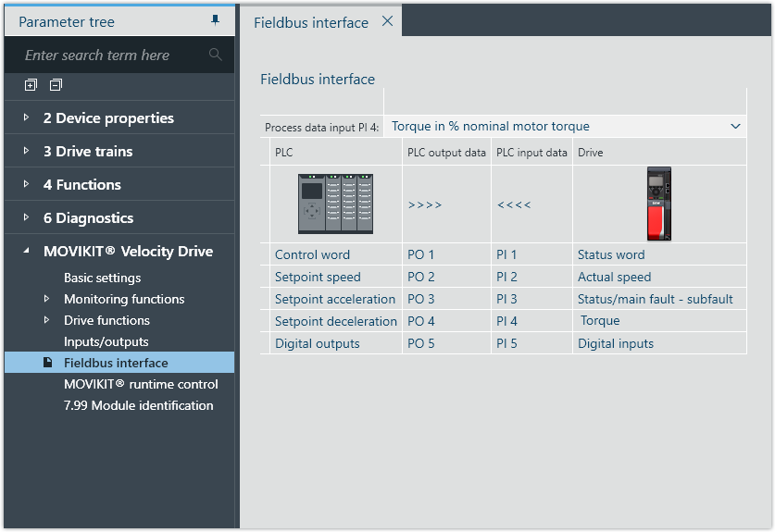Image resolution: width=775 pixels, height=532 pixels.
Task: Expand the Monitoring functions subtree
Action: click(x=47, y=299)
